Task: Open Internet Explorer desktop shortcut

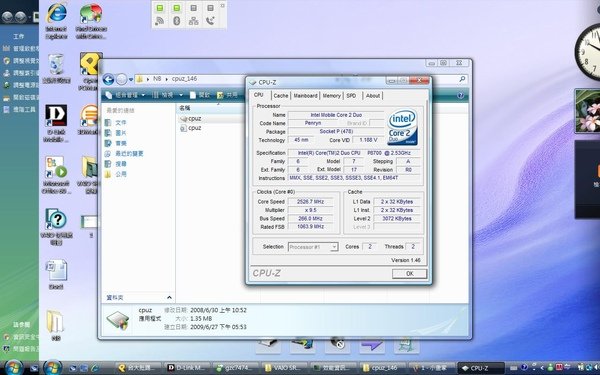Action: pos(56,20)
